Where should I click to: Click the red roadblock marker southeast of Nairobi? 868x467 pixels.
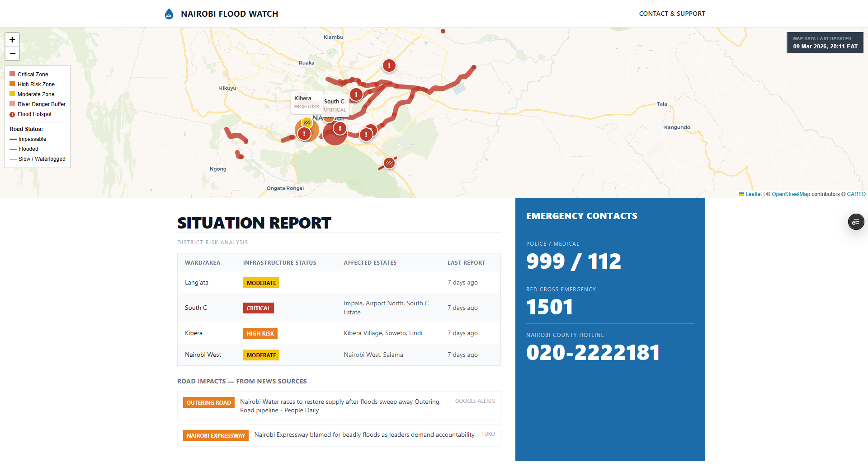coord(389,163)
